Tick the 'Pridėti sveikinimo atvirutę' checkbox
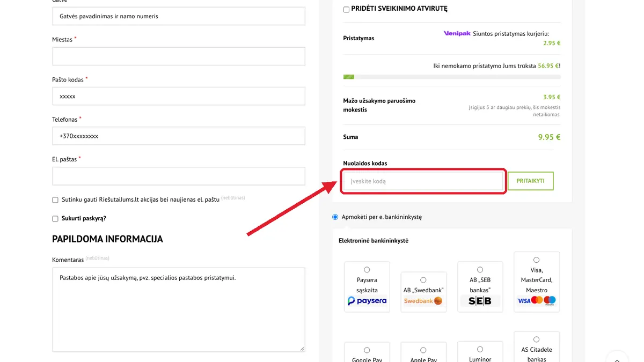This screenshot has width=644, height=362. (346, 9)
